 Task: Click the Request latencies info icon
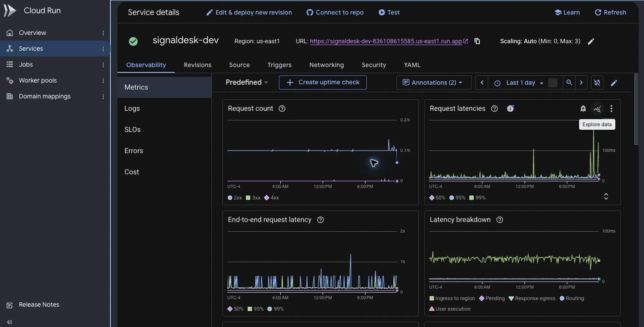[x=510, y=109]
